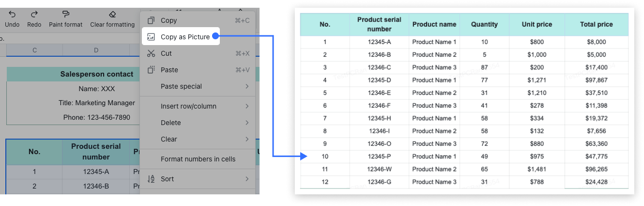
Task: Click the Undo arrow icon
Action: tap(12, 15)
